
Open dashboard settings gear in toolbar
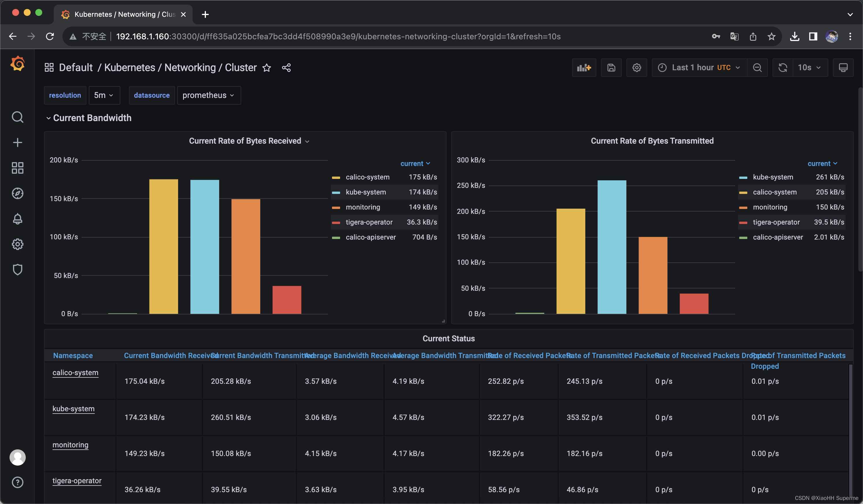637,67
